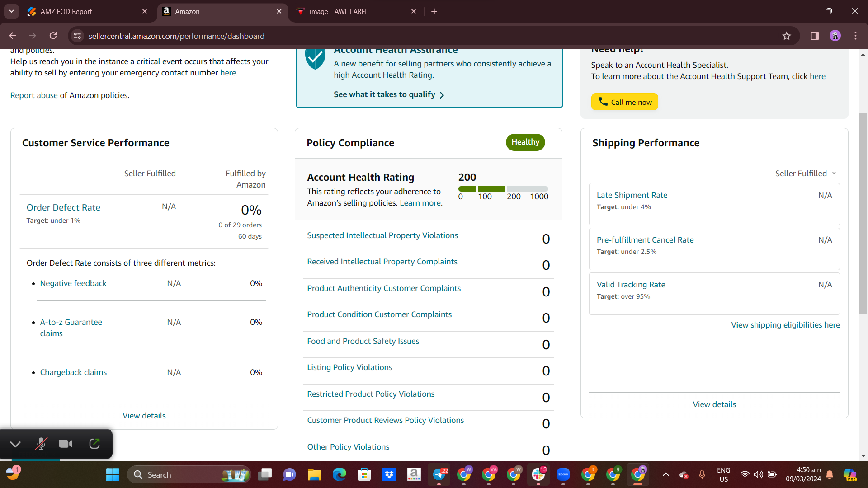The width and height of the screenshot is (868, 488).
Task: Open Product Condition Customer Complaints
Action: (379, 314)
